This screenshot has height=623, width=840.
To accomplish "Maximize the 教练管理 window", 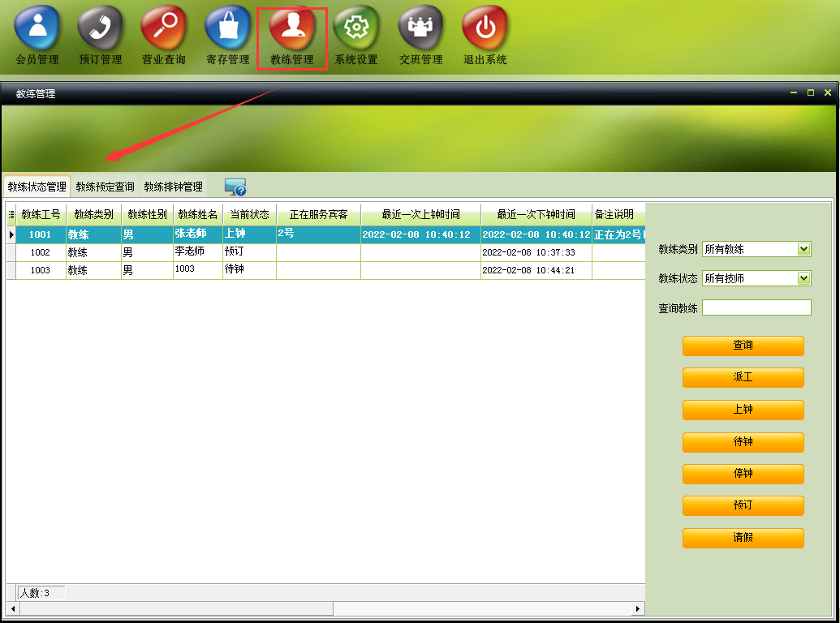I will (811, 93).
